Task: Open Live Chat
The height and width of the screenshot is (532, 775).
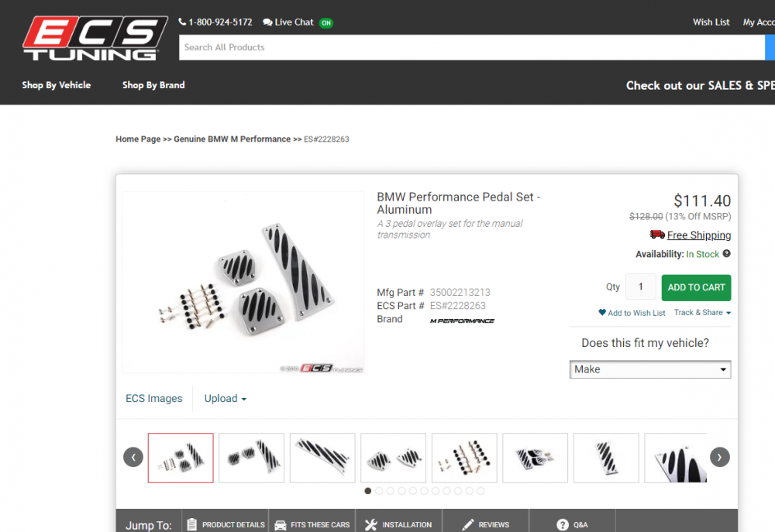Action: (288, 22)
